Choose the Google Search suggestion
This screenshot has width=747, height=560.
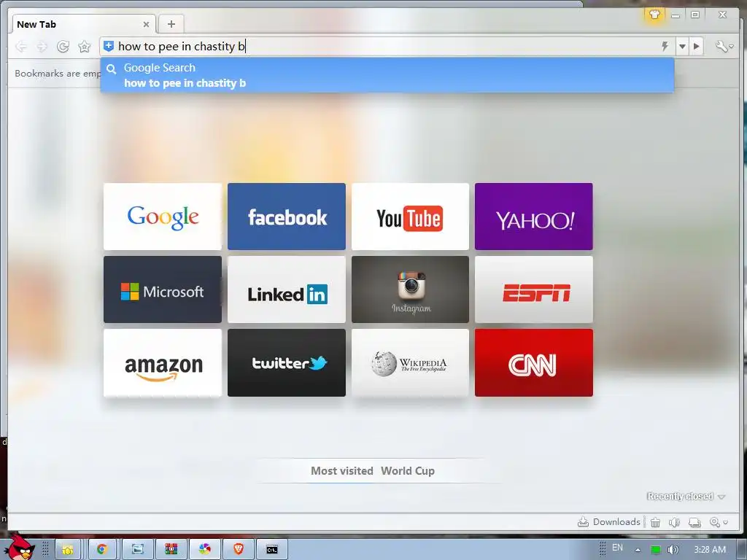point(387,75)
